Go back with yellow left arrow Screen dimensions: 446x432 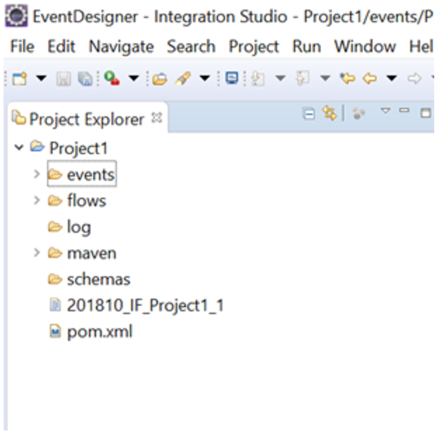[x=370, y=79]
